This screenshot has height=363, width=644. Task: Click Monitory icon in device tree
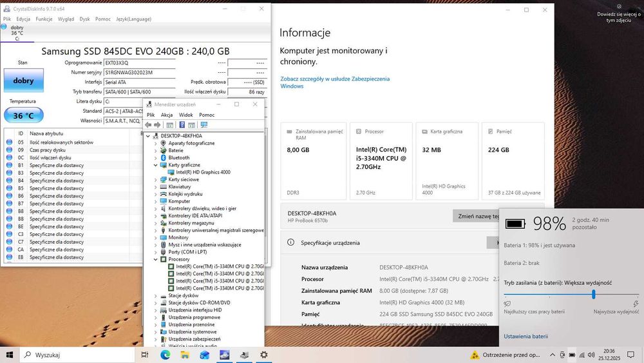click(x=163, y=238)
